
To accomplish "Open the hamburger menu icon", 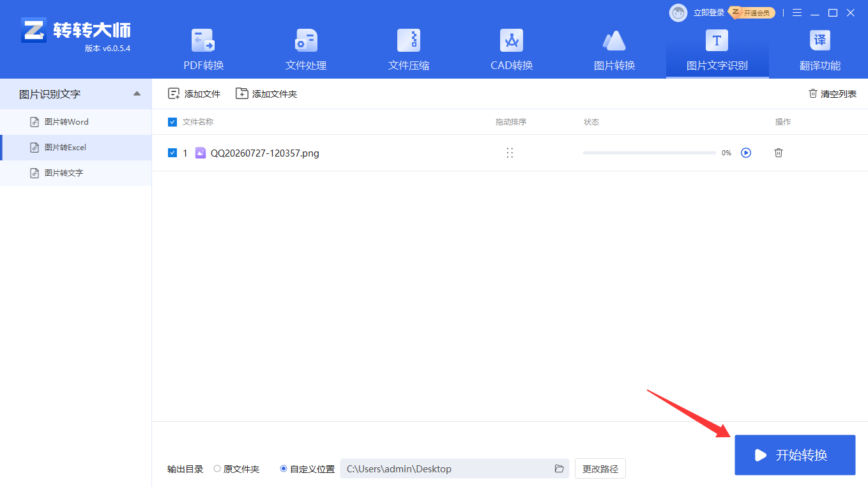I will pyautogui.click(x=797, y=13).
